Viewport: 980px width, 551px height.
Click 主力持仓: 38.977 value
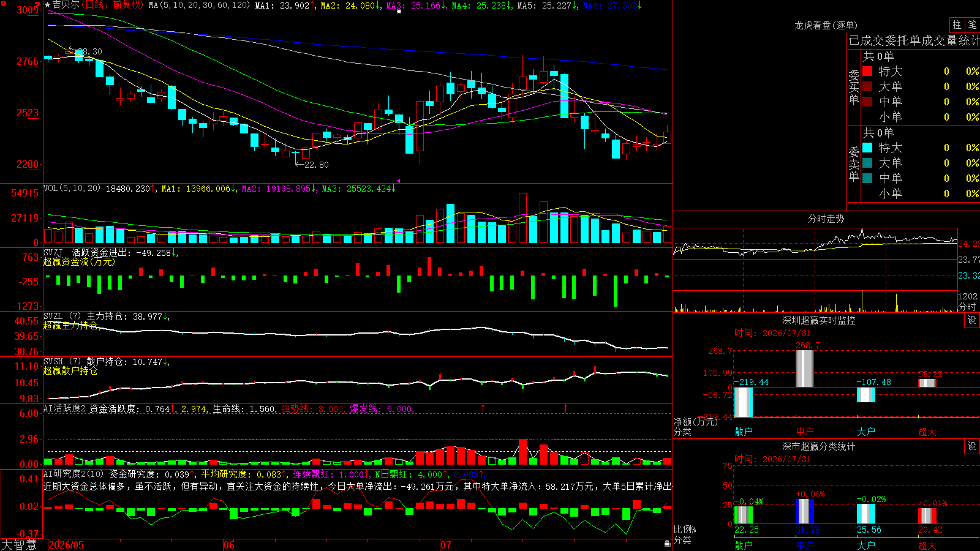[124, 316]
